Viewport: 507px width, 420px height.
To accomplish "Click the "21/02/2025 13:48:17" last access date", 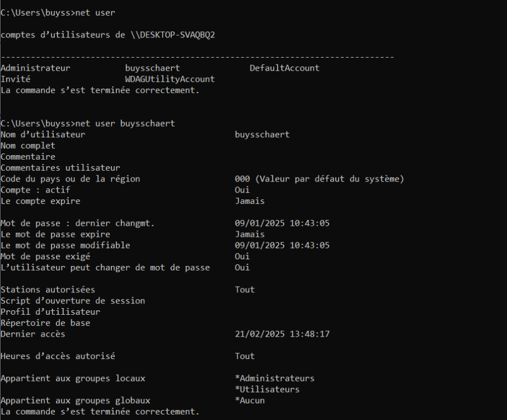I will tap(282, 334).
